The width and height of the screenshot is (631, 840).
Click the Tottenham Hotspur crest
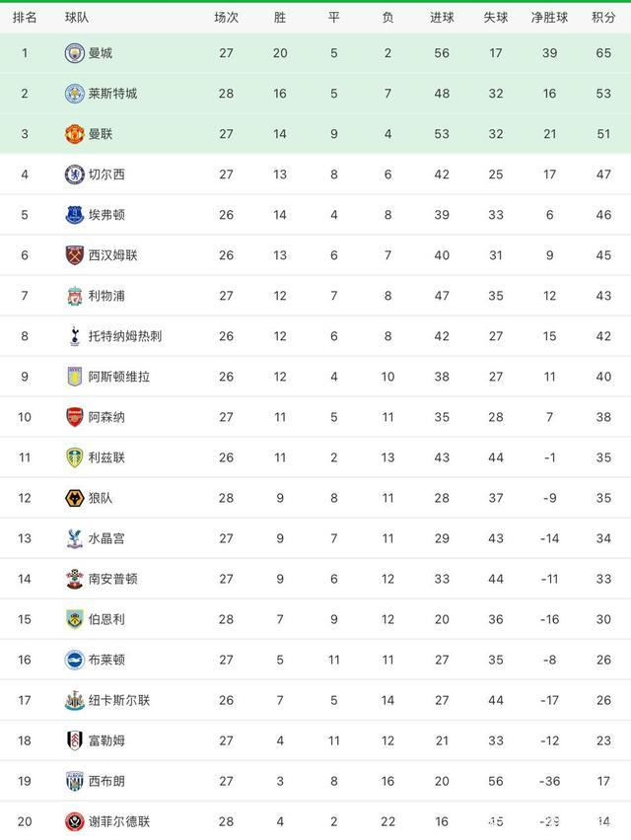click(74, 336)
